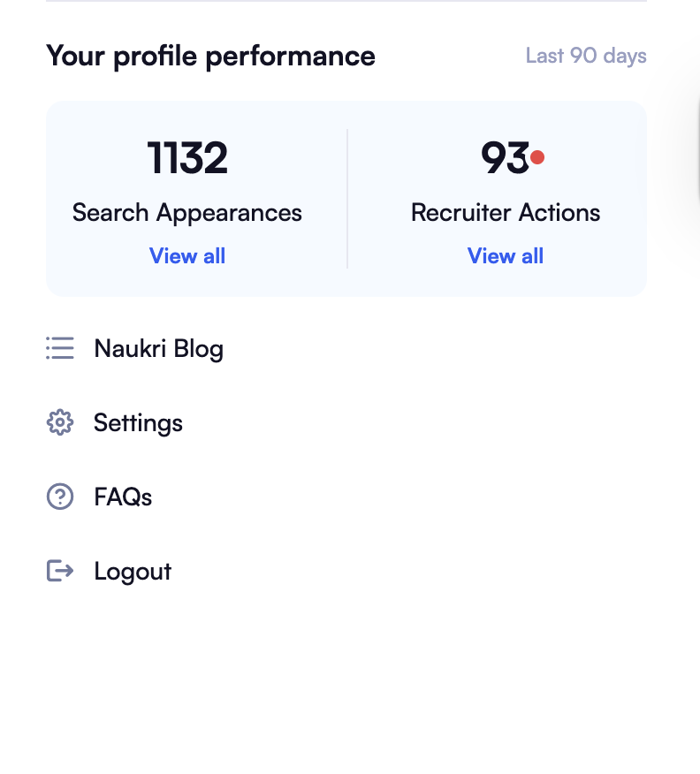Click the Last 90 days text
This screenshot has height=774, width=700.
coord(586,56)
